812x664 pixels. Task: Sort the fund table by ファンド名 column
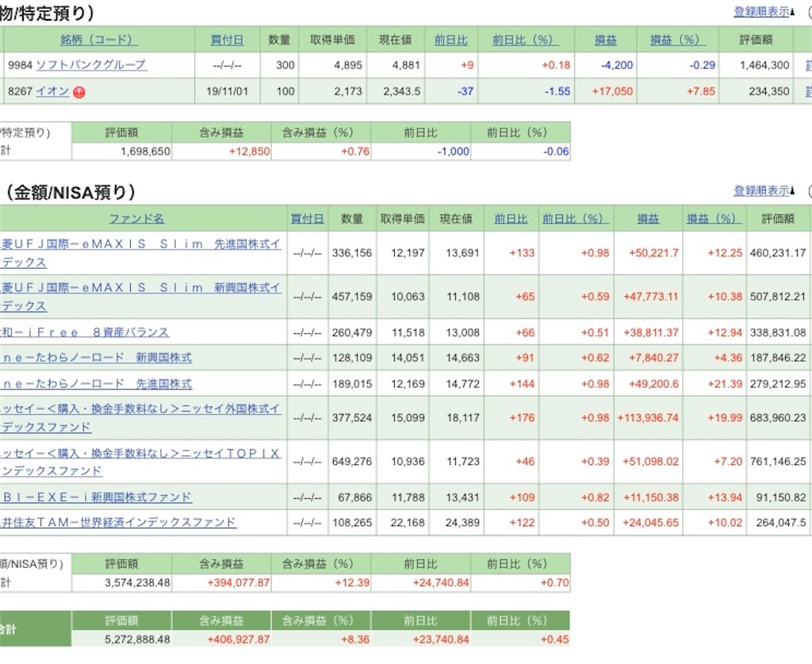[136, 217]
